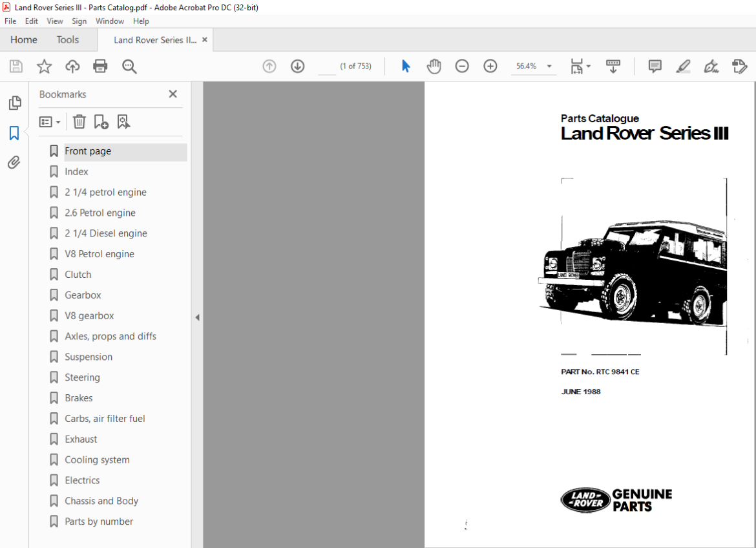Delete selected bookmark with trash icon
This screenshot has width=756, height=548.
(79, 121)
